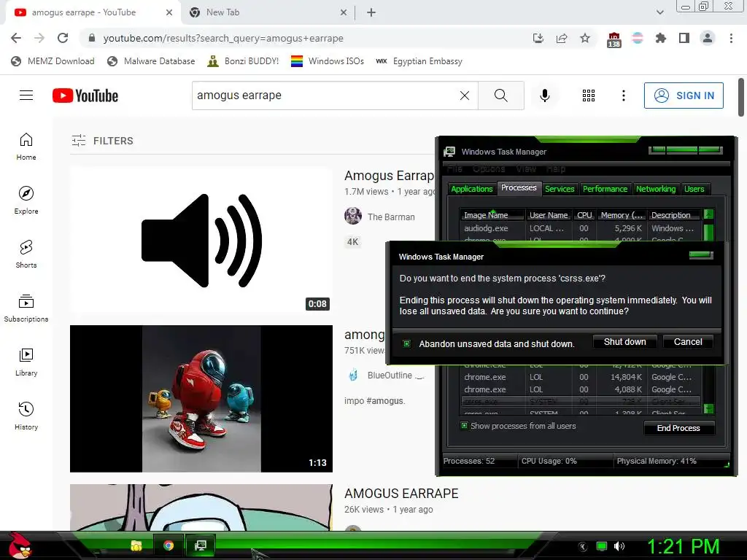Open the Windows ISOs bookmark
This screenshot has height=560, width=747.
[x=328, y=61]
